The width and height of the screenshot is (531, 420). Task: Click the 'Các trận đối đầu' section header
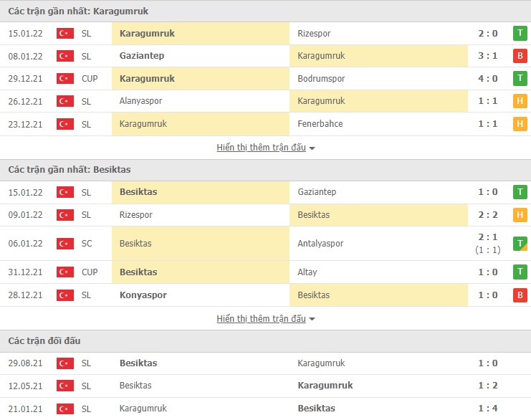click(44, 340)
